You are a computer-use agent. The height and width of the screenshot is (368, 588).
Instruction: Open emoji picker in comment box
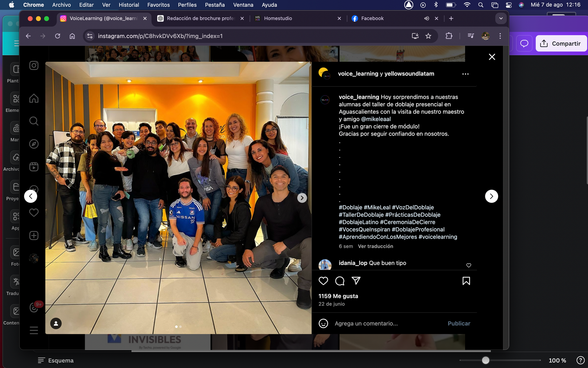tap(323, 323)
